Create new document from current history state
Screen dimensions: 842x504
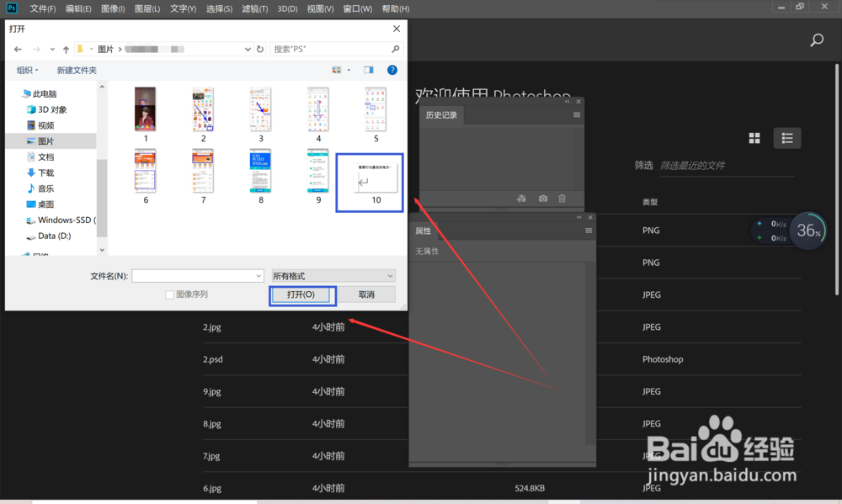coord(521,199)
